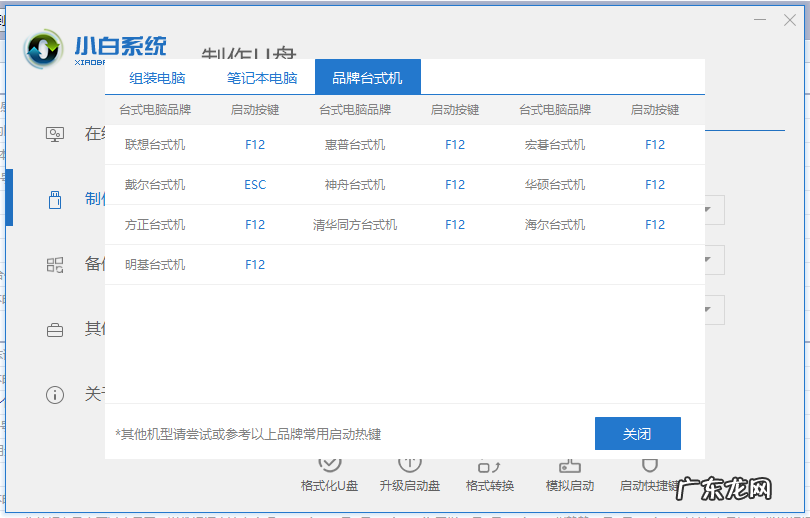Expand the third dropdown behind the dialog

tap(714, 310)
